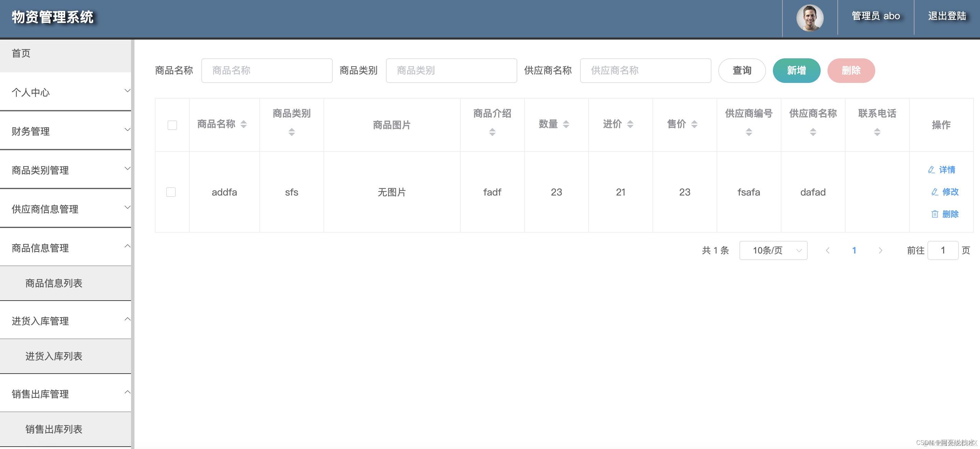Image resolution: width=980 pixels, height=449 pixels.
Task: Click the 修改 edit icon in the addfa row
Action: tap(934, 192)
